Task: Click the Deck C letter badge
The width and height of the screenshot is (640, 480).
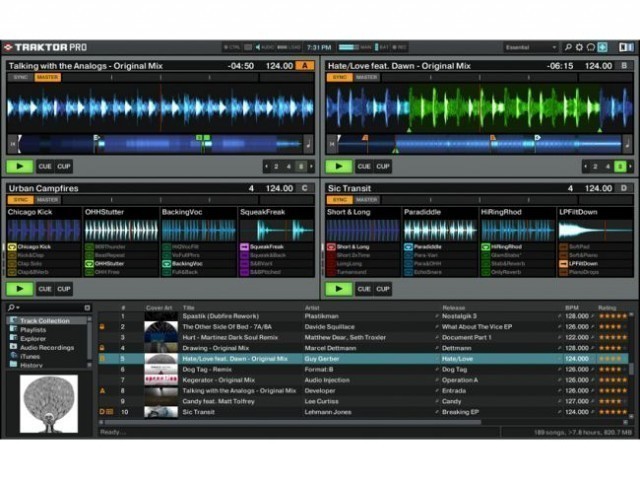Action: click(304, 188)
